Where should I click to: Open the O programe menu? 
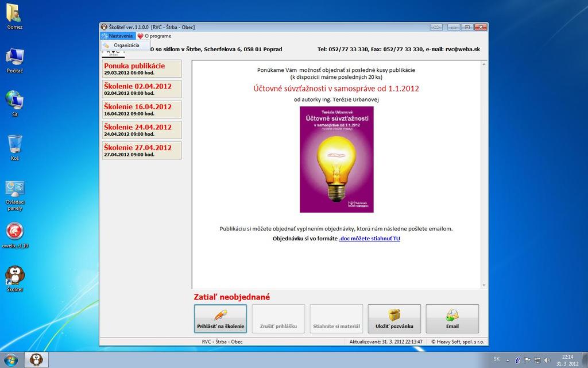(154, 36)
